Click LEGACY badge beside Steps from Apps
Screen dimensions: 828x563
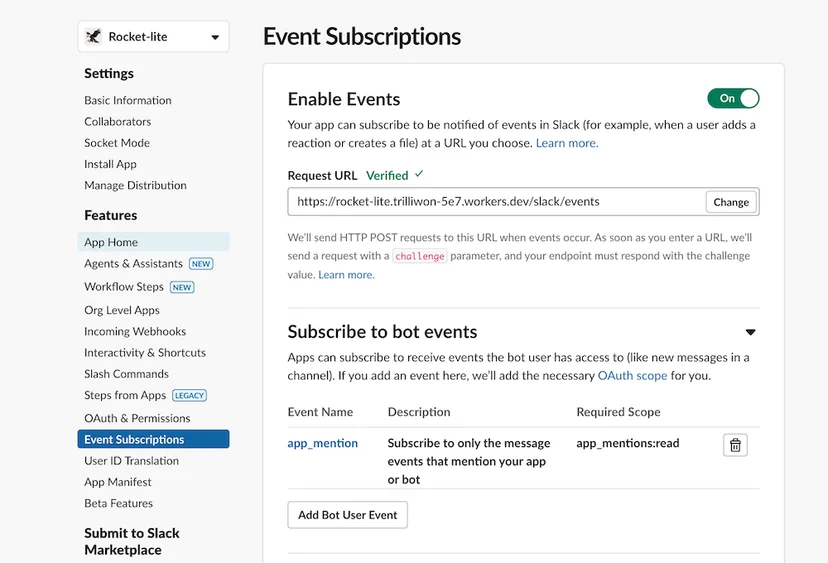pyautogui.click(x=190, y=396)
